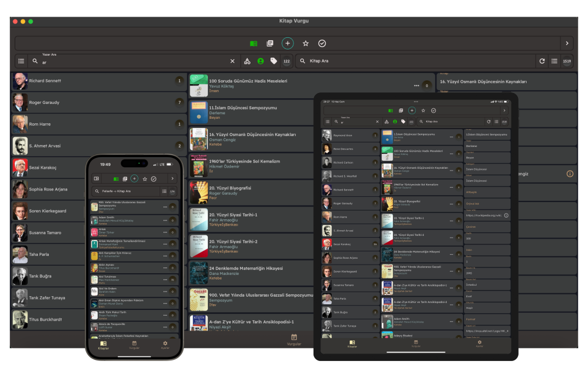Toggle the star favorites icon on iPhone

click(x=145, y=179)
